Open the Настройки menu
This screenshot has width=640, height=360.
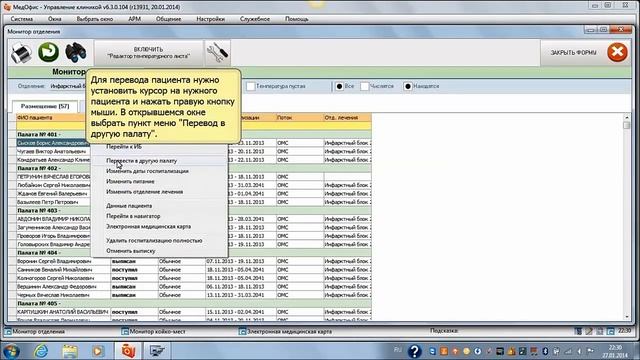coord(210,19)
